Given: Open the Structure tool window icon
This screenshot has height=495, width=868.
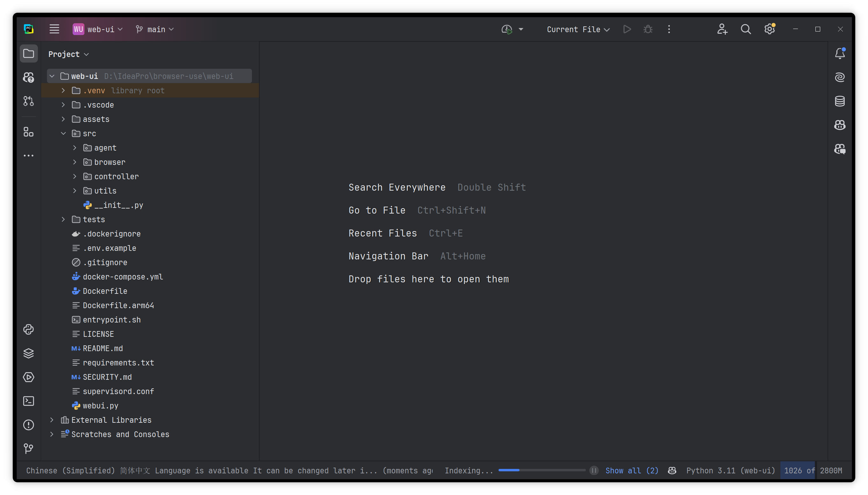Looking at the screenshot, I should coord(29,132).
